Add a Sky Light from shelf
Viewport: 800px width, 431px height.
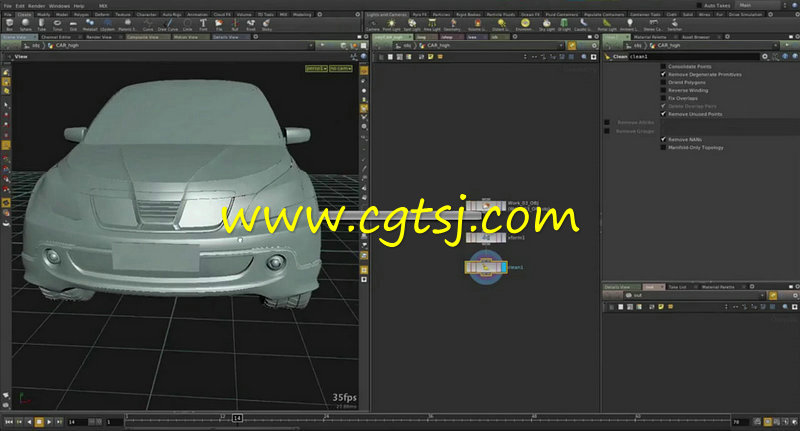click(x=546, y=24)
